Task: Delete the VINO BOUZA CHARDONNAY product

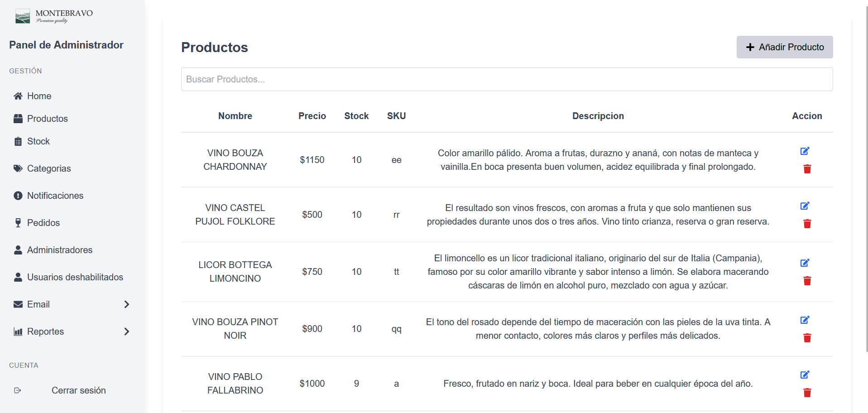Action: (807, 169)
